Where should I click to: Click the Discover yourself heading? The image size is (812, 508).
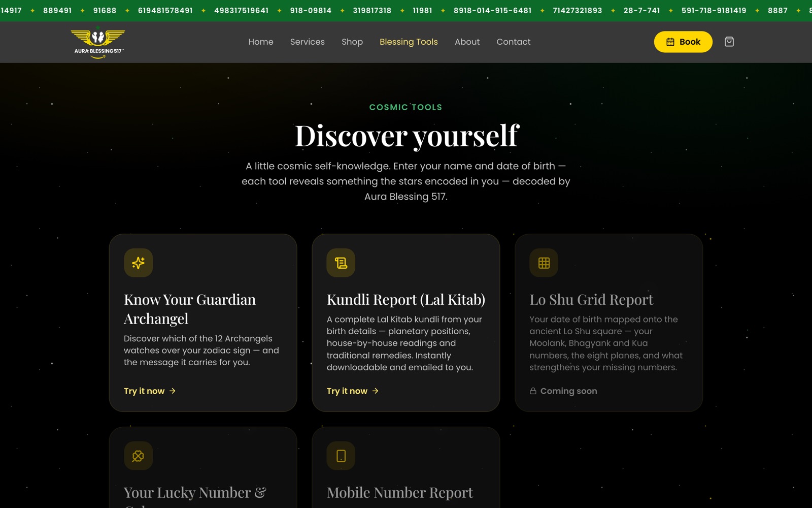click(x=407, y=136)
